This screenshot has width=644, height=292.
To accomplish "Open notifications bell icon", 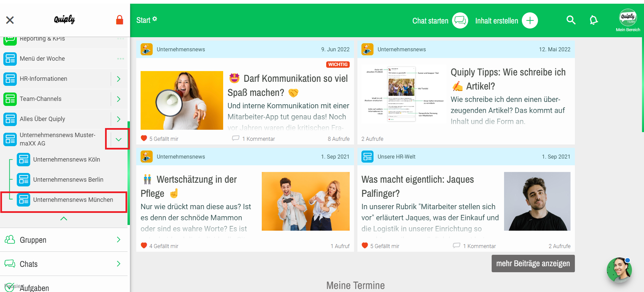I will (594, 20).
